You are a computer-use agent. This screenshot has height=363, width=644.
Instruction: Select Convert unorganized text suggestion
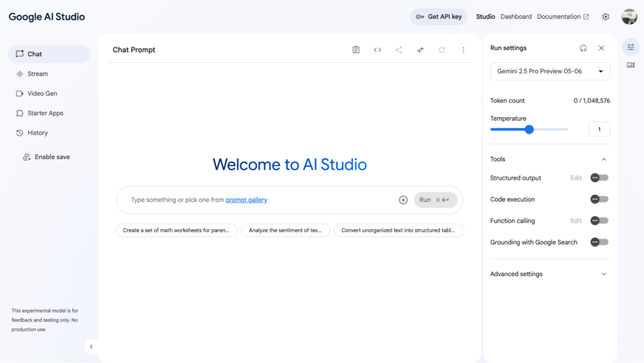pyautogui.click(x=399, y=231)
